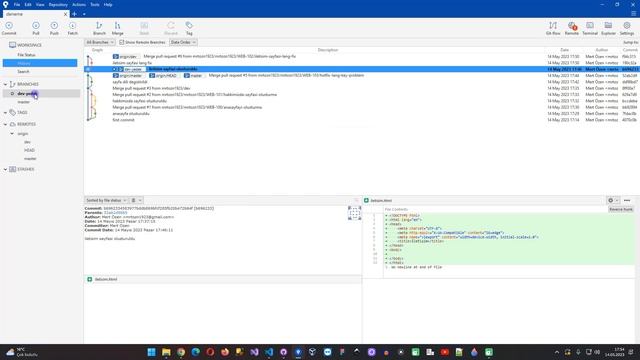Select the dev-yedek local branch
Viewport: 640px width, 360px height.
coord(41,93)
